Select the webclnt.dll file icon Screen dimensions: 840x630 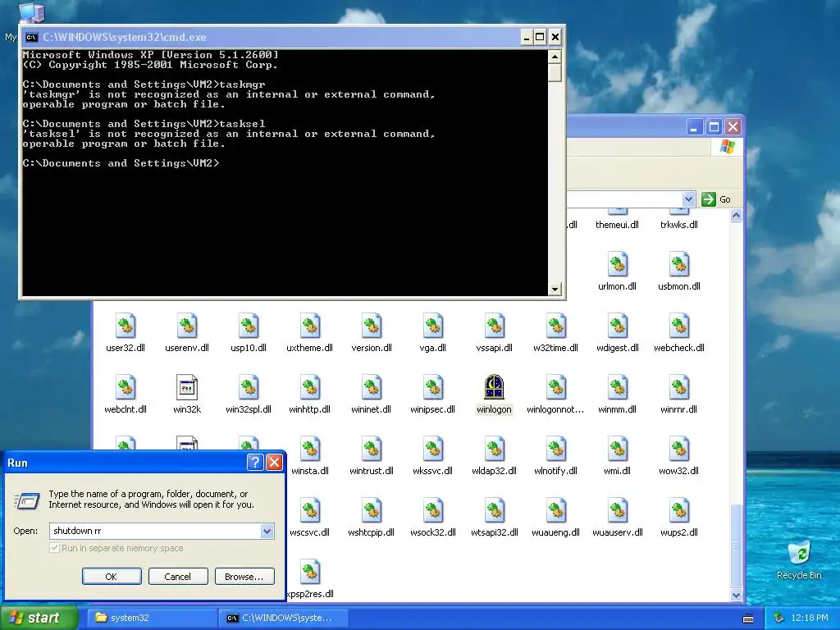pos(126,388)
